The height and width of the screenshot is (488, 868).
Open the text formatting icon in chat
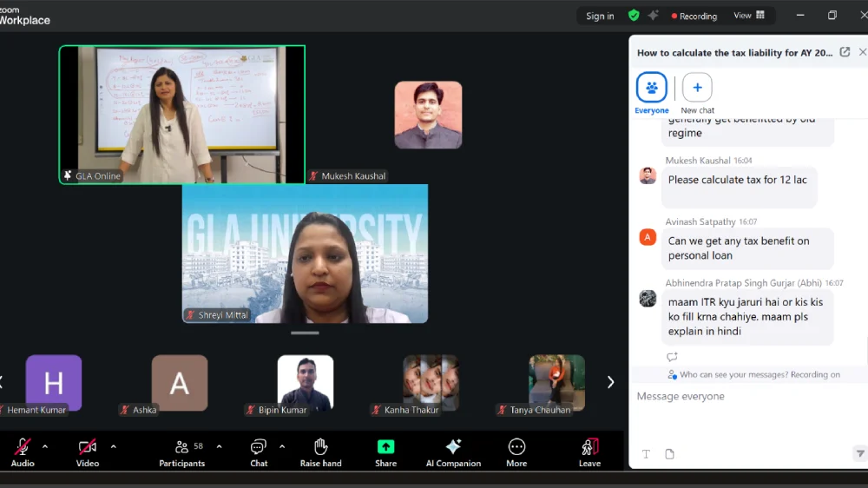(x=646, y=454)
